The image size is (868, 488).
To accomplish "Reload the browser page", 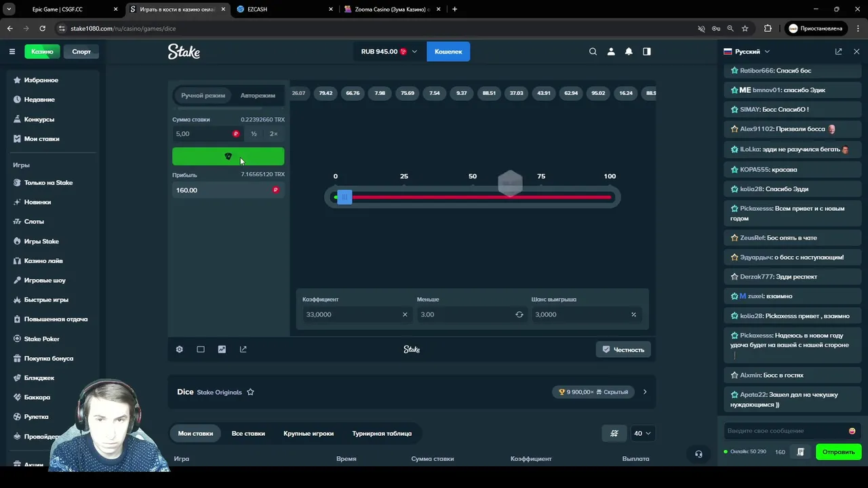I will pyautogui.click(x=42, y=28).
